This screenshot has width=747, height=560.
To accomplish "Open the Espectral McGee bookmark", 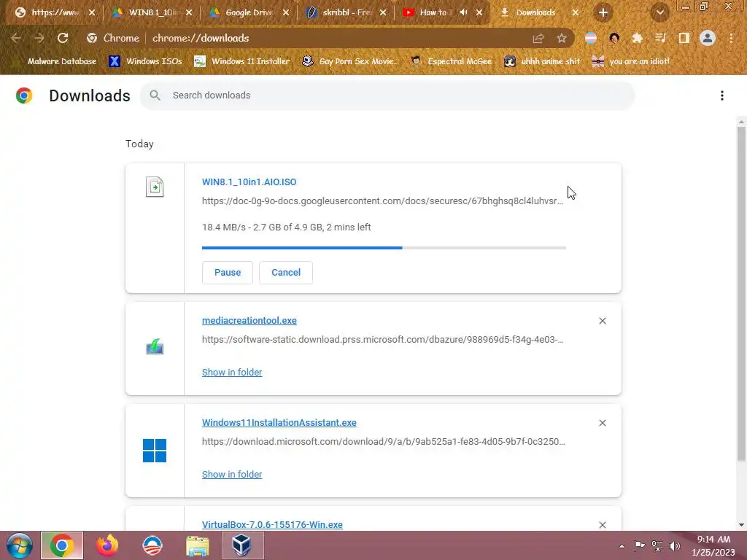I will 452,61.
